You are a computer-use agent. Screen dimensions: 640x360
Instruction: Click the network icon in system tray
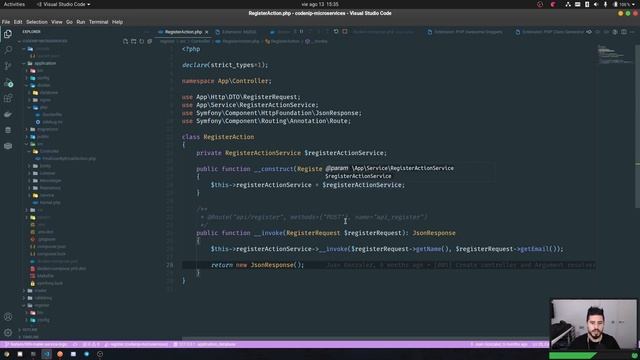coord(568,4)
